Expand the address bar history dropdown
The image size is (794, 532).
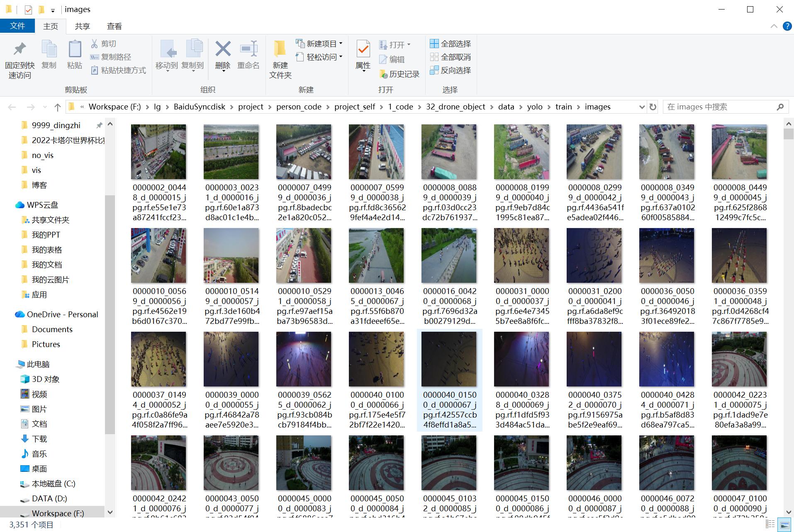point(642,107)
